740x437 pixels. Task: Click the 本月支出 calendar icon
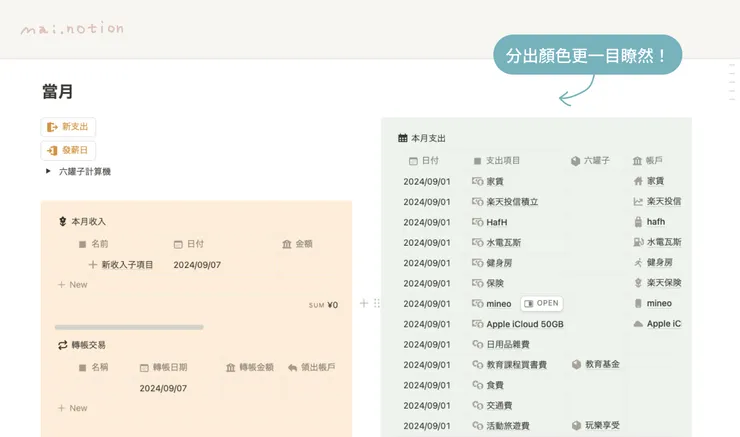pos(403,138)
